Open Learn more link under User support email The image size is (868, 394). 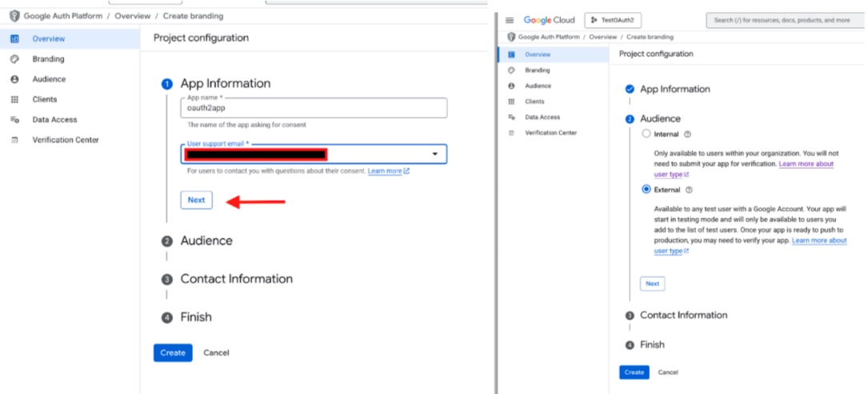point(388,171)
